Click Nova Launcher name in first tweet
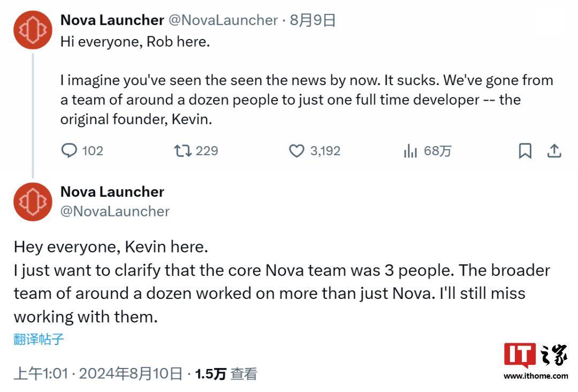 [112, 20]
